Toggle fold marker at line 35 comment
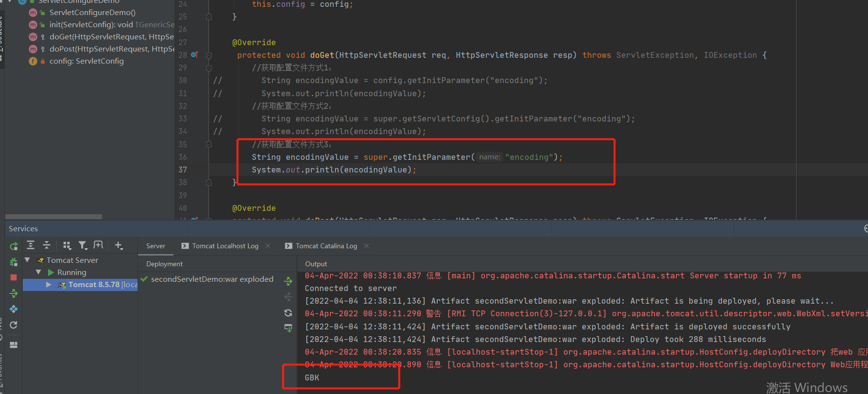The image size is (868, 394). point(209,144)
